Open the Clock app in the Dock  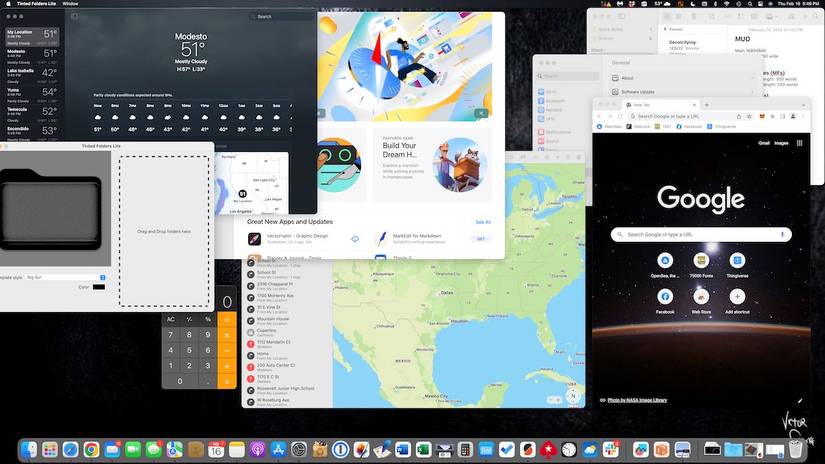(569, 450)
